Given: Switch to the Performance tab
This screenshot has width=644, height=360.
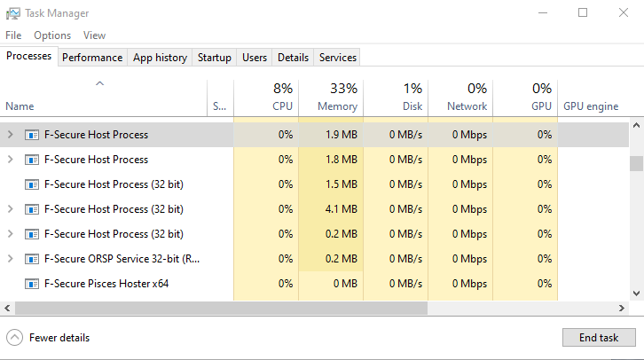Looking at the screenshot, I should pyautogui.click(x=92, y=58).
